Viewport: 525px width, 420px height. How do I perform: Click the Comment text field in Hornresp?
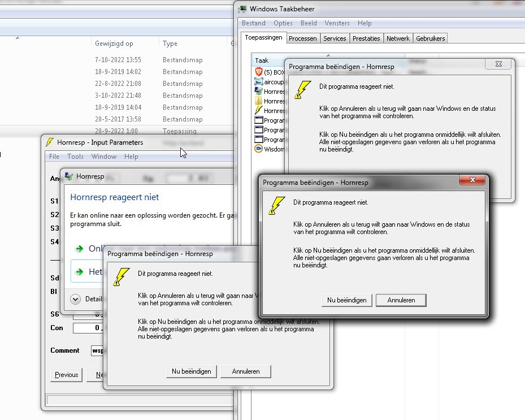(97, 350)
